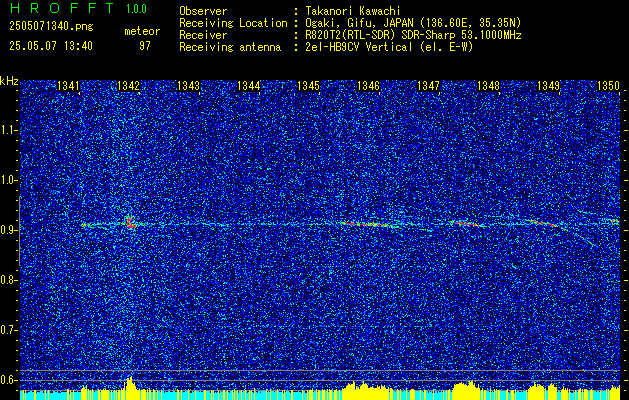Click the 1341 time marker
This screenshot has width=629, height=400.
68,86
